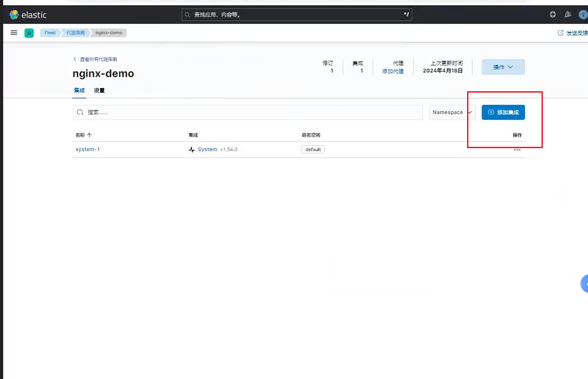Viewport: 588px width, 379px height.
Task: Switch to the Settings tab
Action: coord(99,90)
